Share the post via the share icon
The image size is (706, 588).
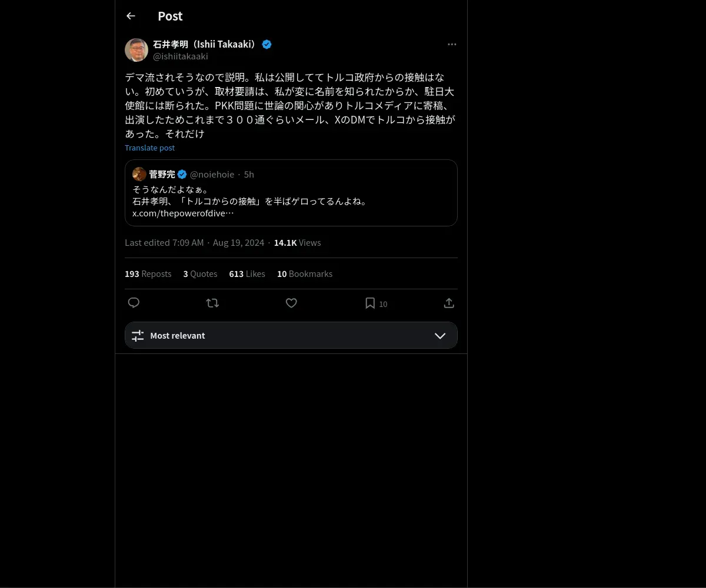(449, 303)
